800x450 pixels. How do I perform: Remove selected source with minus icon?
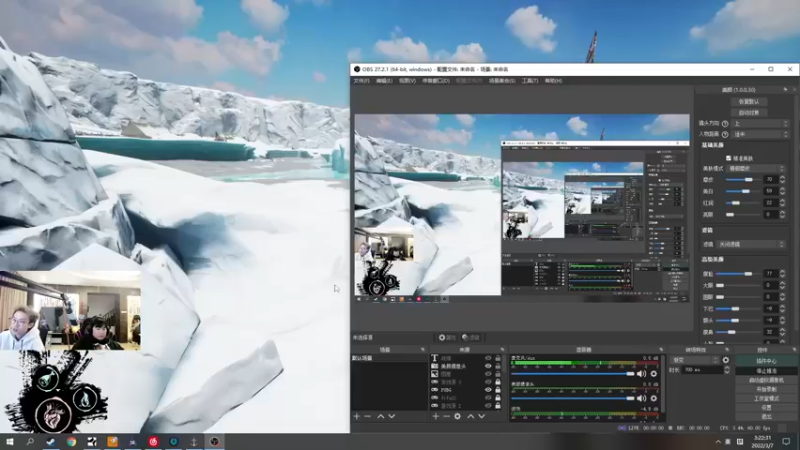pyautogui.click(x=446, y=416)
